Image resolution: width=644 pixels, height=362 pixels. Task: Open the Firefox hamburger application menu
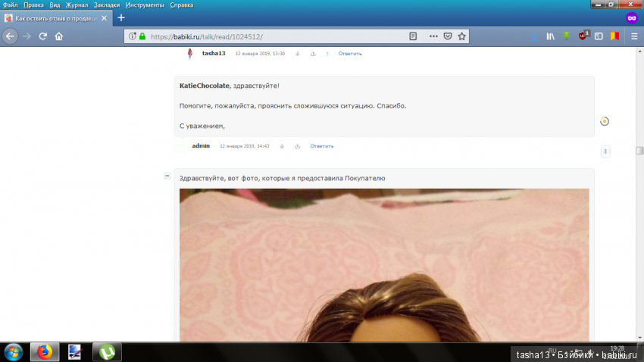(633, 36)
